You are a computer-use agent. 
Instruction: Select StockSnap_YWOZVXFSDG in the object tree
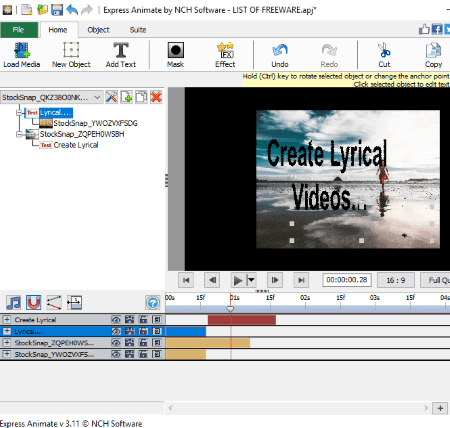[95, 123]
